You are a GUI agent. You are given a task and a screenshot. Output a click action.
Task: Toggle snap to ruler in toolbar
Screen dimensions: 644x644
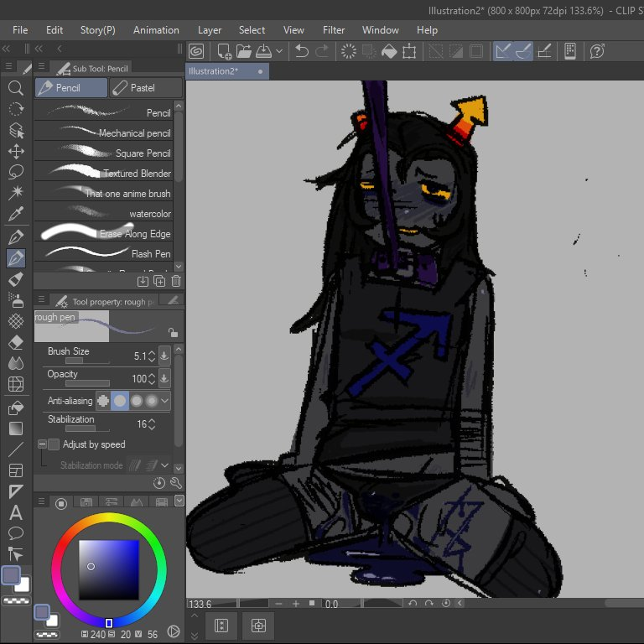pyautogui.click(x=503, y=52)
